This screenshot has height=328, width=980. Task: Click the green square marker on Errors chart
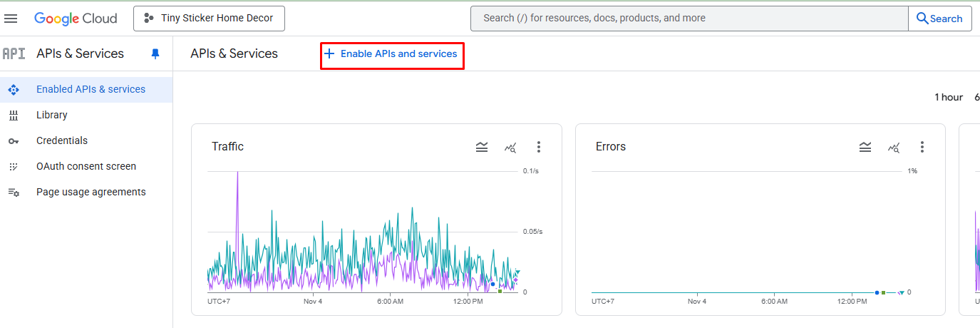tap(883, 292)
